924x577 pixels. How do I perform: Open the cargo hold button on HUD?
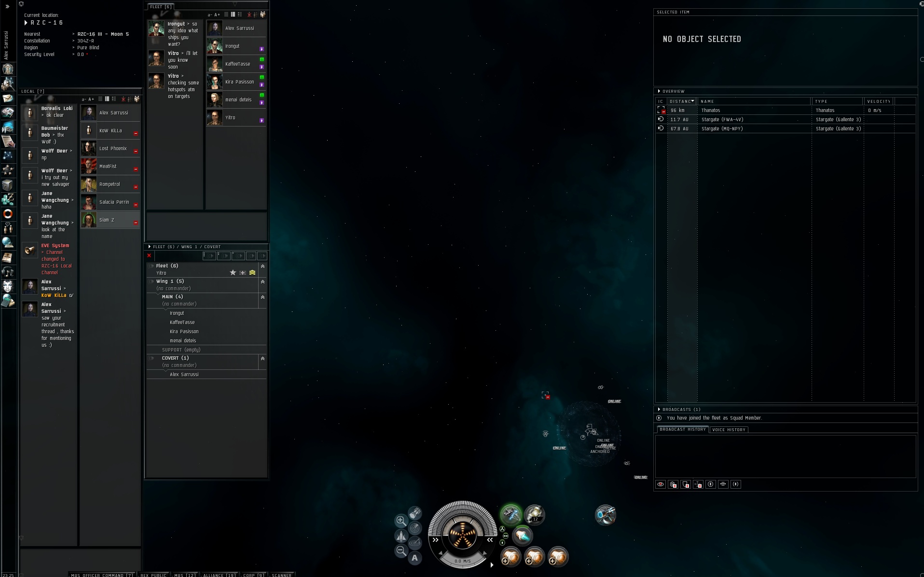pos(414,513)
